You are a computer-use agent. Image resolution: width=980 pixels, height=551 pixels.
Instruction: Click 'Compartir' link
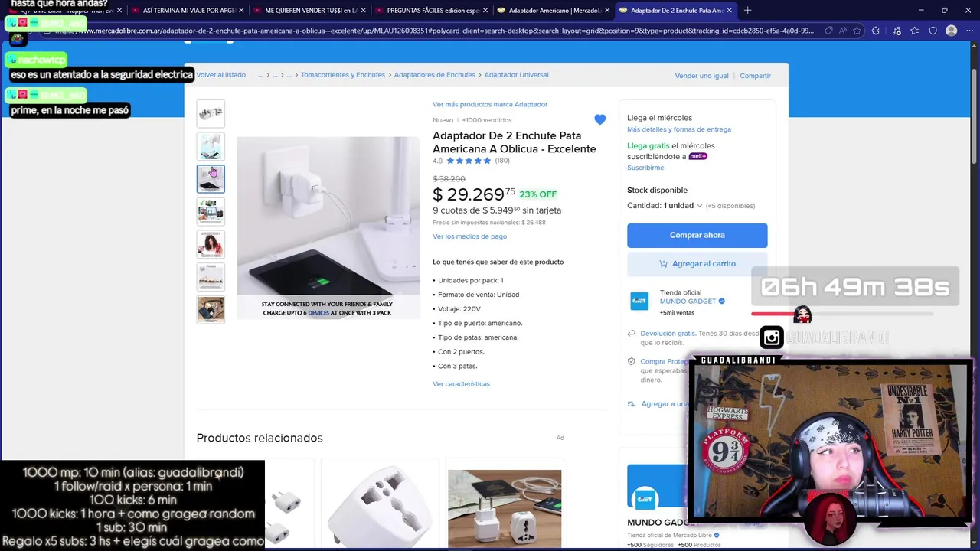[x=755, y=76]
